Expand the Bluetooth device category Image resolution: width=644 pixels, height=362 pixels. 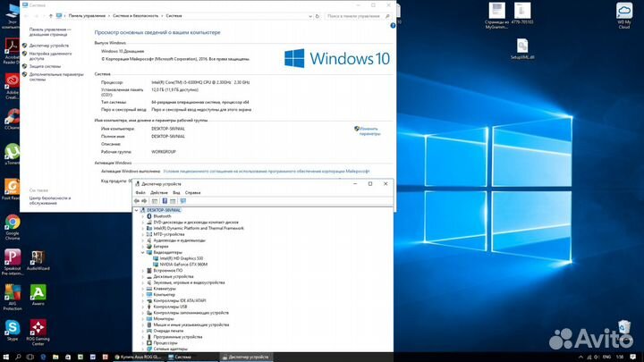(x=143, y=216)
